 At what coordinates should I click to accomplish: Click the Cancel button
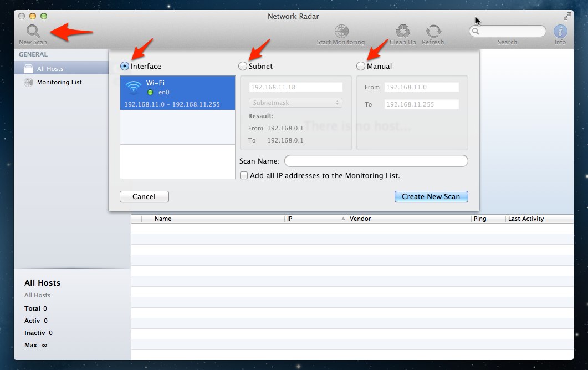[x=144, y=196]
